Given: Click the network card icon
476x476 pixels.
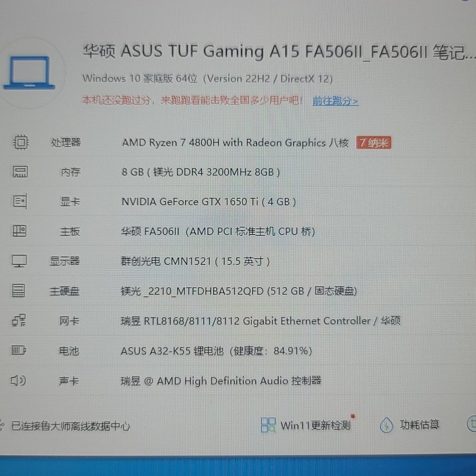Looking at the screenshot, I should 19,321.
